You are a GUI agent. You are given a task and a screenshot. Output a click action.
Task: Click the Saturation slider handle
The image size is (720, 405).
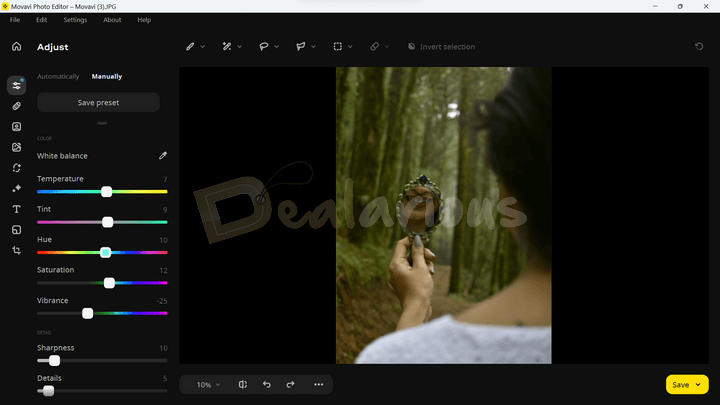pyautogui.click(x=109, y=283)
